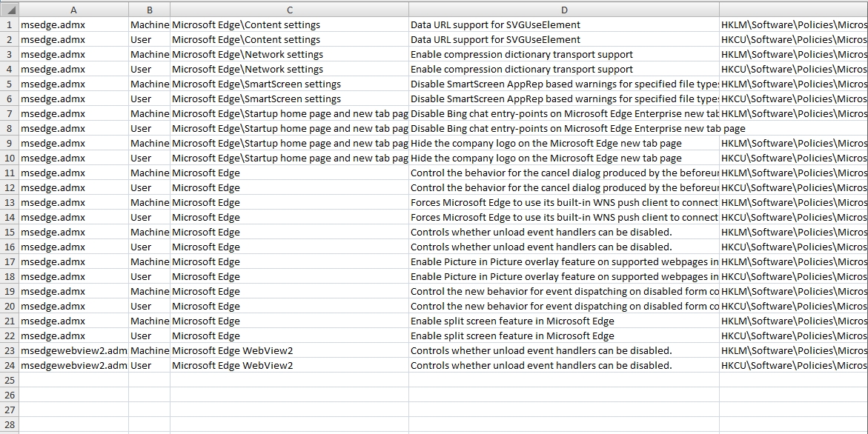The height and width of the screenshot is (434, 868).
Task: Click HKCU registry path in row 2
Action: coord(794,39)
